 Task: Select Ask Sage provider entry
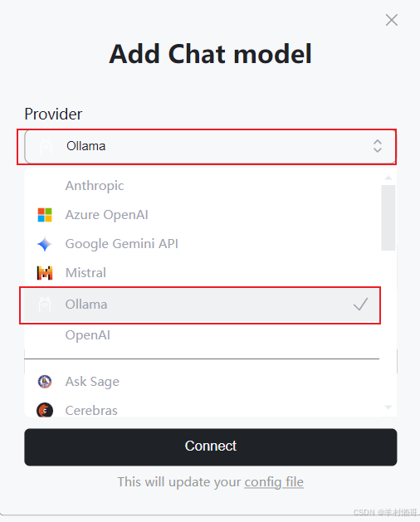click(x=203, y=382)
